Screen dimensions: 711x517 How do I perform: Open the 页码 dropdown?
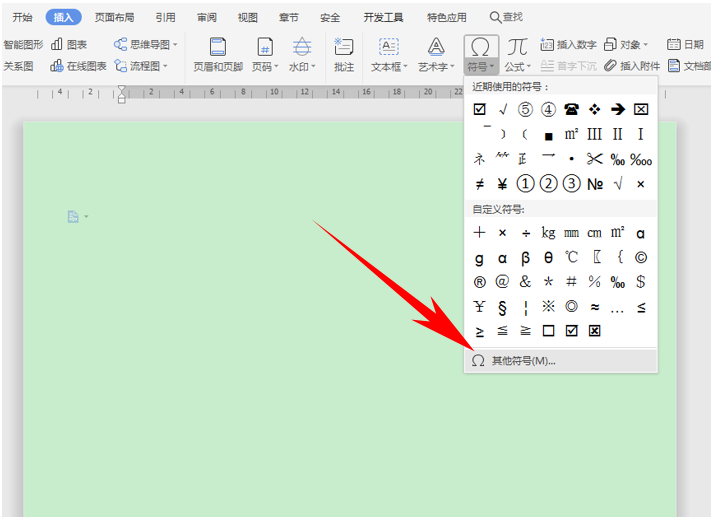265,55
